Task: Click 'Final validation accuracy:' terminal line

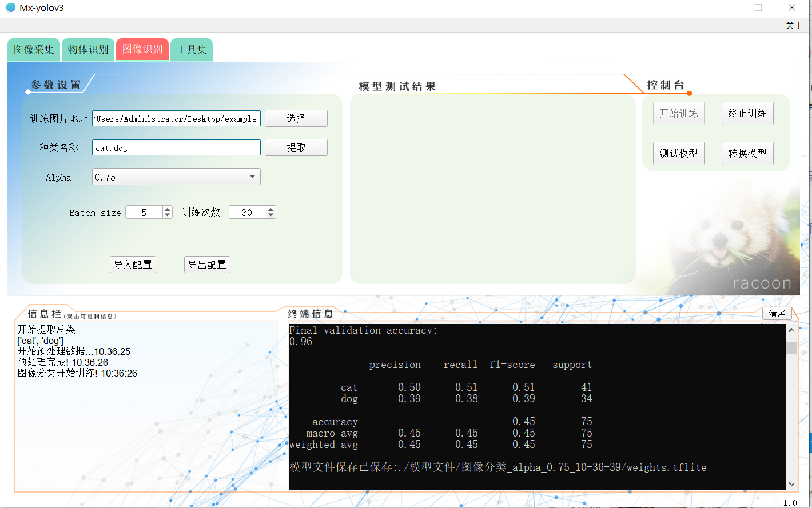Action: coord(363,330)
